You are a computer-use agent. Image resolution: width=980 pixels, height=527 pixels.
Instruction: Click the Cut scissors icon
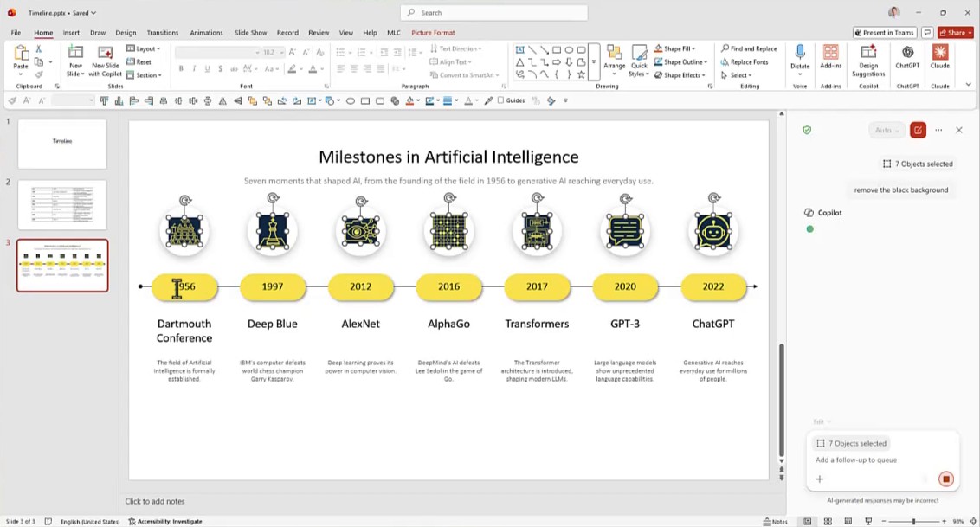39,48
